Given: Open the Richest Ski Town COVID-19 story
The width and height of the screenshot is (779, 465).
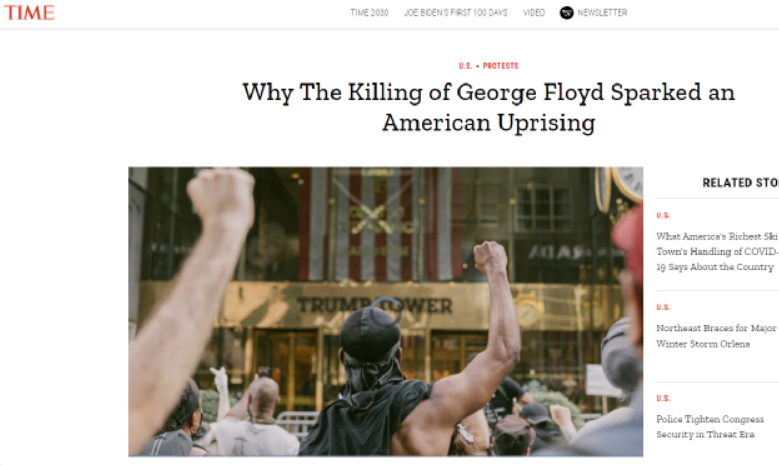Looking at the screenshot, I should 717,251.
